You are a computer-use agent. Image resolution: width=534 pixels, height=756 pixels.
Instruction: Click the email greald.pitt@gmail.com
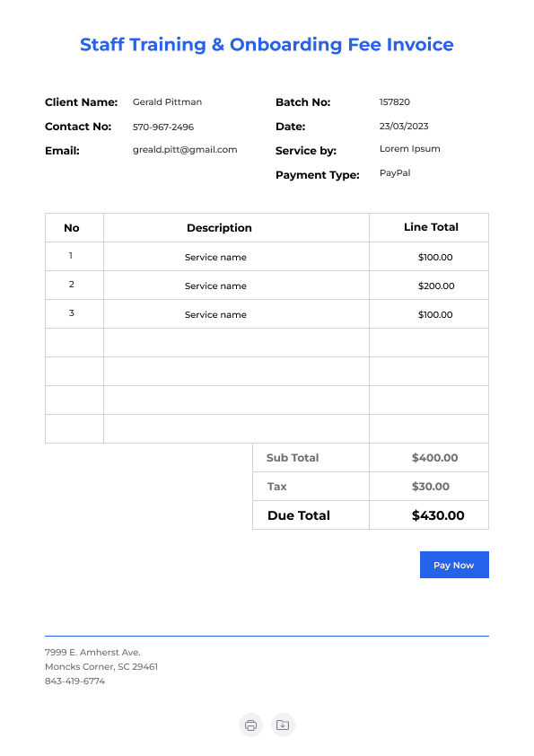click(x=185, y=150)
